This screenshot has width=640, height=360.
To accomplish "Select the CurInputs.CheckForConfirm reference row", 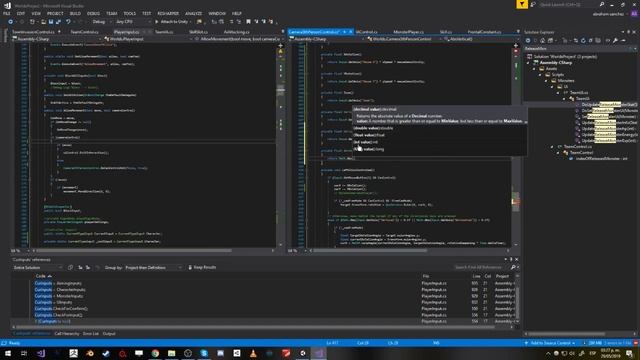I will [x=61, y=309].
